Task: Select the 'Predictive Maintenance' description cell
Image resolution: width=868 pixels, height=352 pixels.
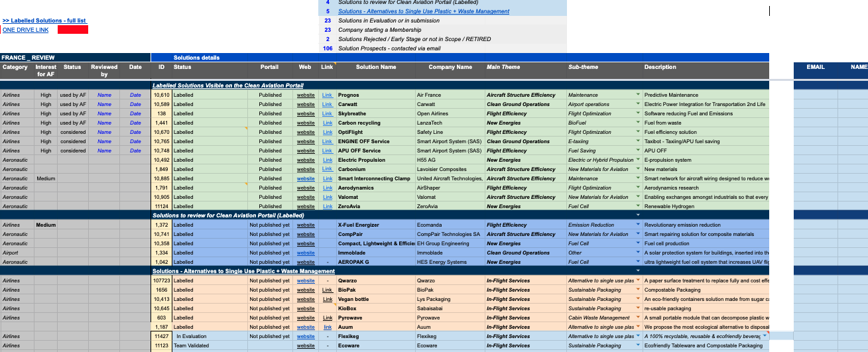Action: click(x=706, y=95)
